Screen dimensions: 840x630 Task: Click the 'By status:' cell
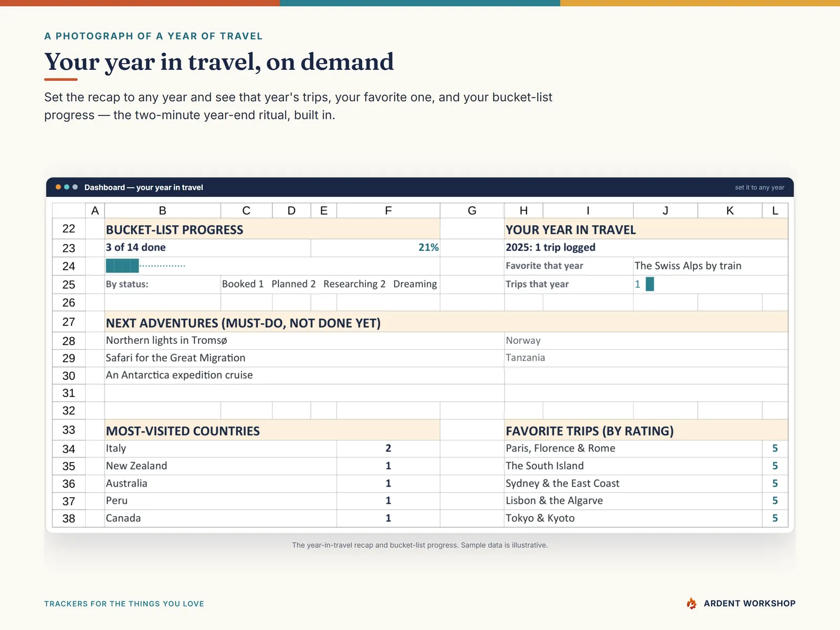pyautogui.click(x=163, y=284)
